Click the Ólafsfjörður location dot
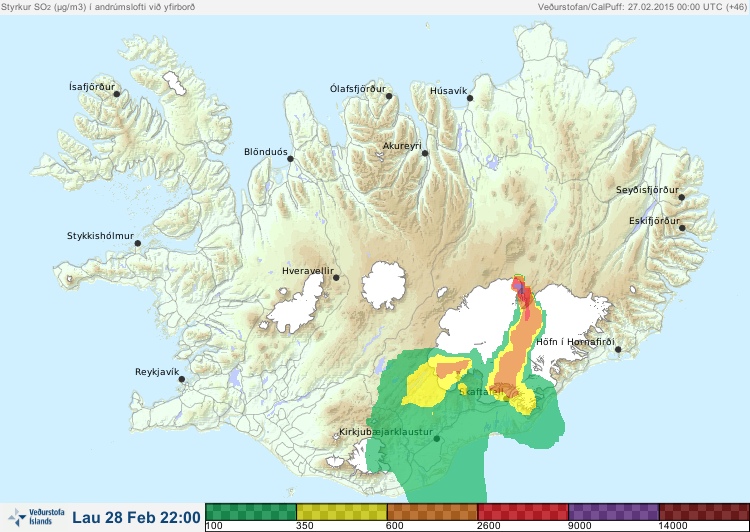 tap(389, 96)
